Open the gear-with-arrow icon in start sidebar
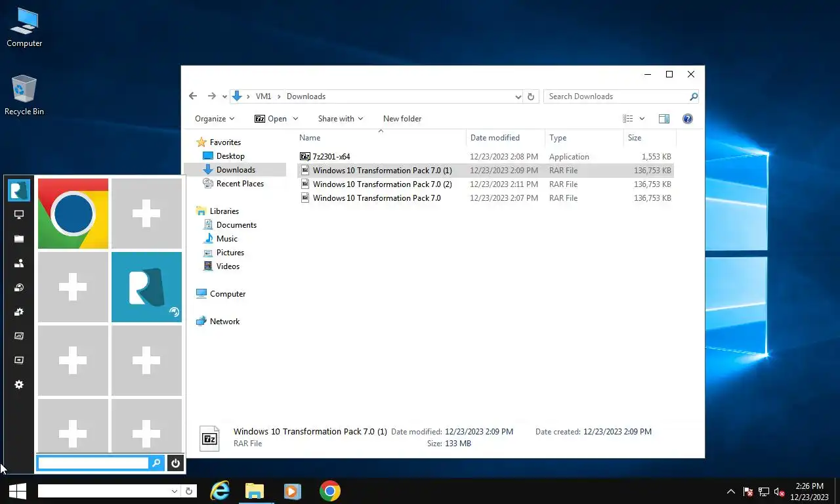This screenshot has width=840, height=504. [x=19, y=312]
